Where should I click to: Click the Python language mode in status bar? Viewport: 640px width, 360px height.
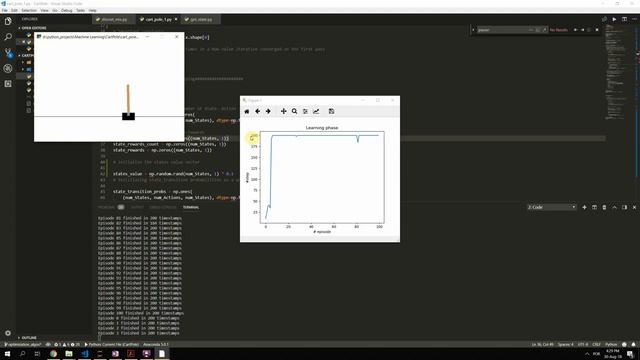pos(611,344)
